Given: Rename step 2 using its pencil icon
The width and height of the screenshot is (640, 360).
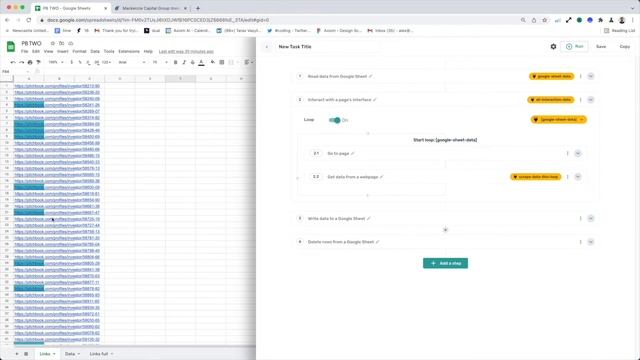Looking at the screenshot, I should point(375,100).
